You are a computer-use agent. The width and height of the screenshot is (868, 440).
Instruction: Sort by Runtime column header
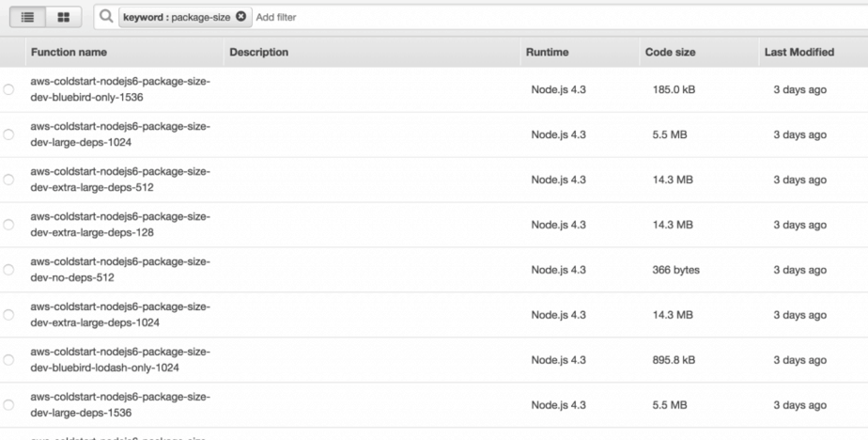pos(547,53)
